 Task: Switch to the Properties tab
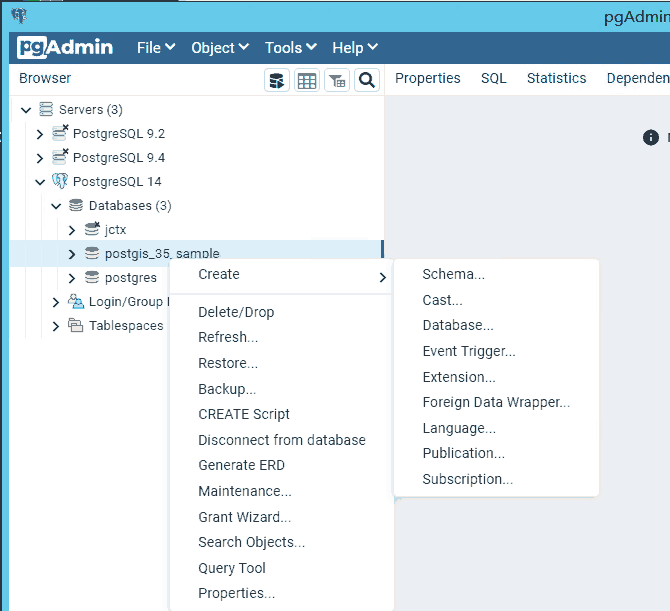click(428, 79)
